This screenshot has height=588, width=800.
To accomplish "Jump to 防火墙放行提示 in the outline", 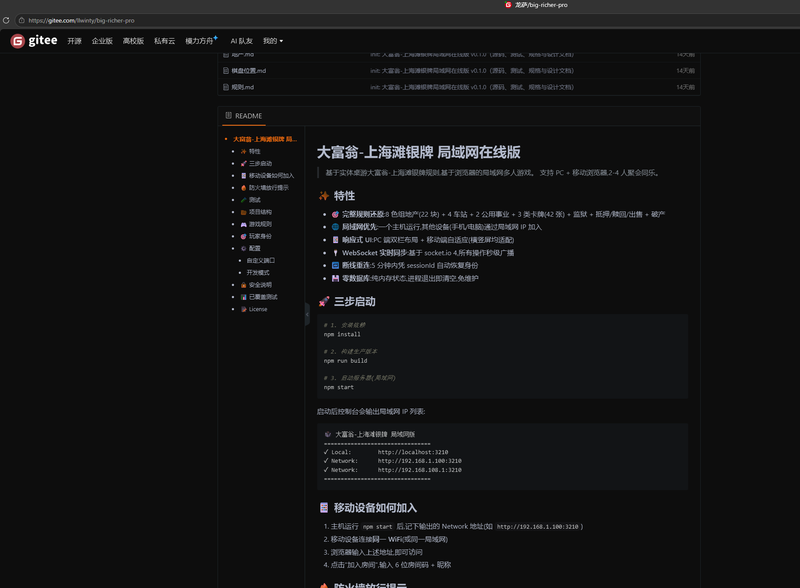I will [268, 188].
